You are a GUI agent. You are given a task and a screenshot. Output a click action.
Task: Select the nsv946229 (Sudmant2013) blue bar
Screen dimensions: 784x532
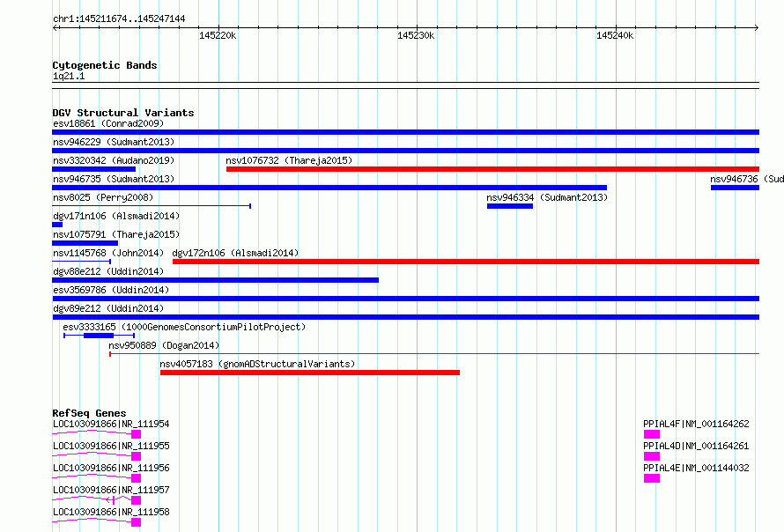[405, 151]
